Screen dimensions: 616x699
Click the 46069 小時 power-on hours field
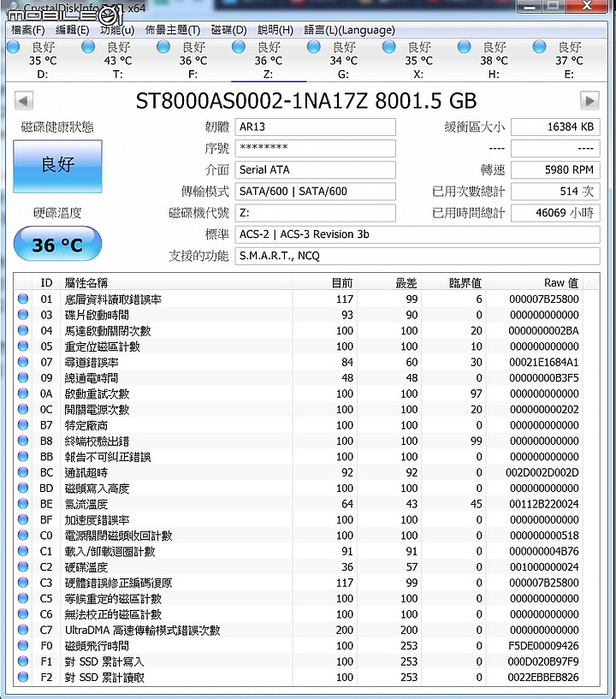pos(555,213)
